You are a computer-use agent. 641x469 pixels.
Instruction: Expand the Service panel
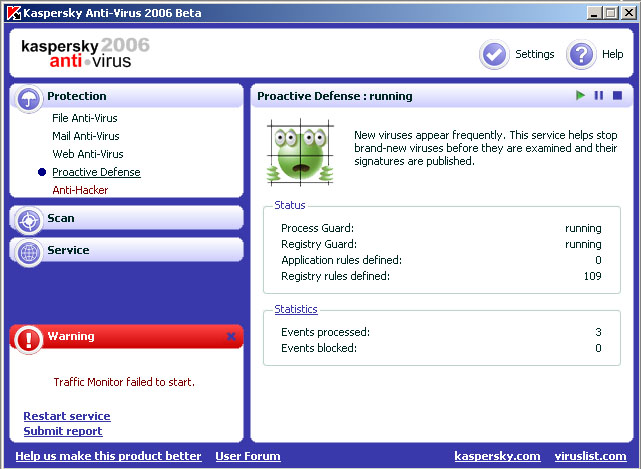tap(127, 250)
